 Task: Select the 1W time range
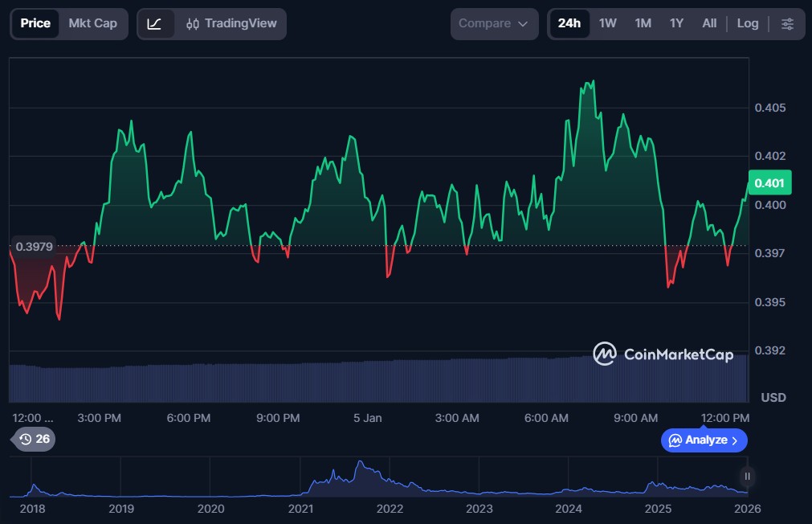coord(607,23)
